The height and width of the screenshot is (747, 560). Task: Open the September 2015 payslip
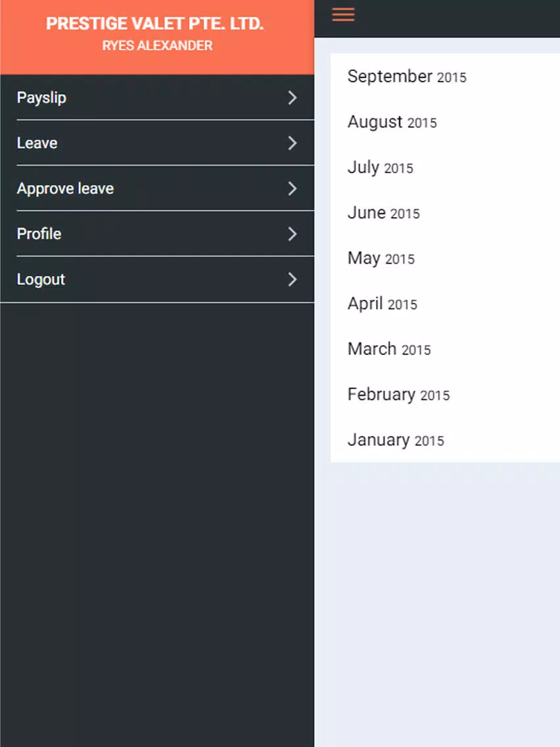[445, 76]
